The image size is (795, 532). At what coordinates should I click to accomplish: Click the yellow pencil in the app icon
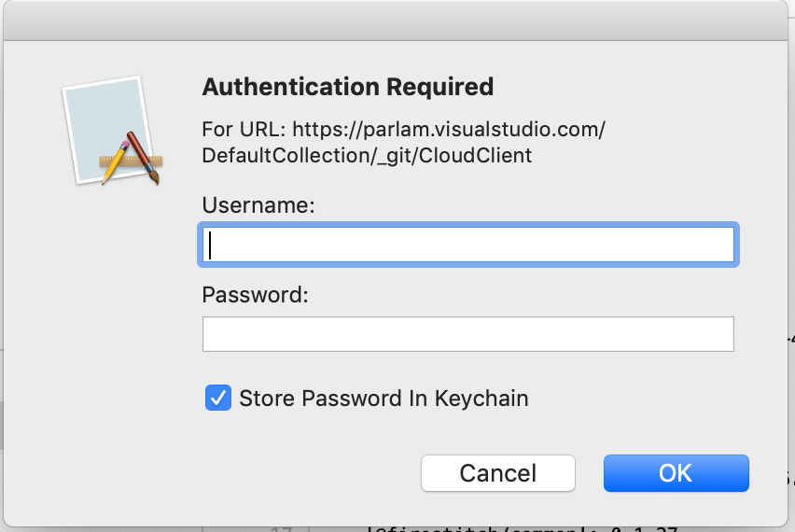[x=116, y=161]
